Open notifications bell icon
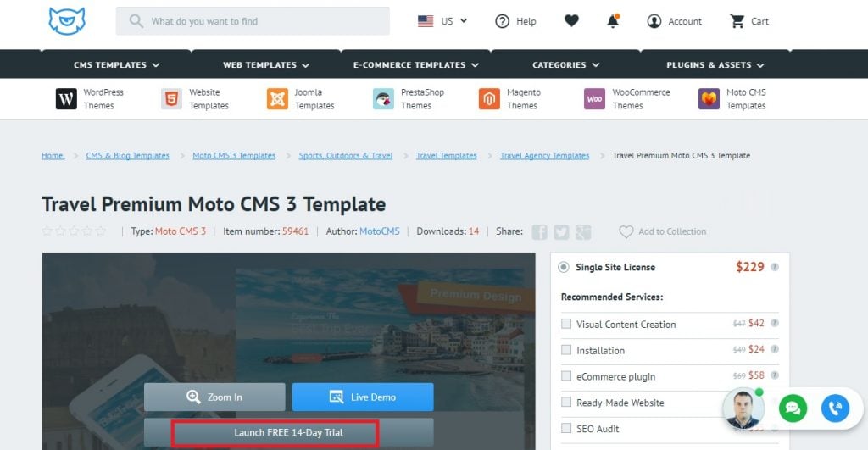 tap(613, 21)
